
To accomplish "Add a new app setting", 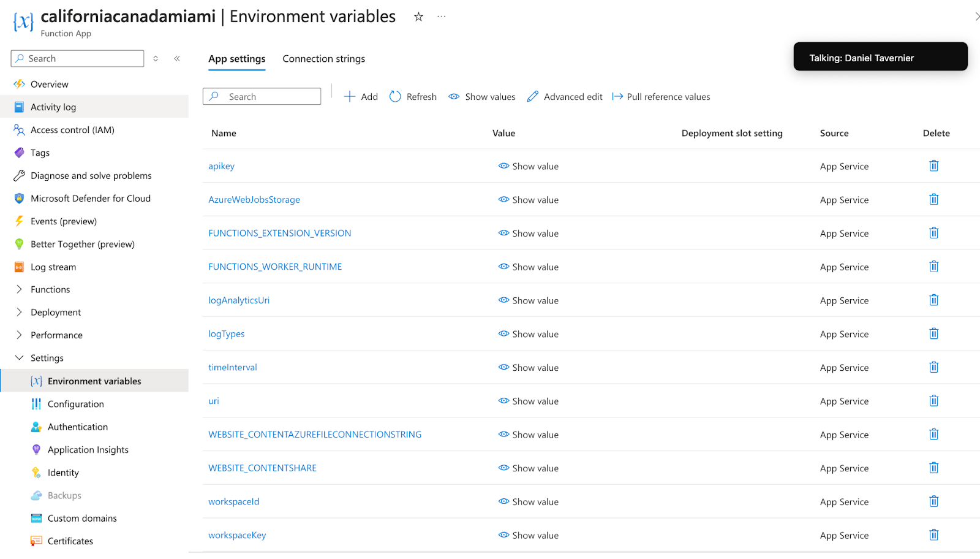I will pyautogui.click(x=361, y=97).
